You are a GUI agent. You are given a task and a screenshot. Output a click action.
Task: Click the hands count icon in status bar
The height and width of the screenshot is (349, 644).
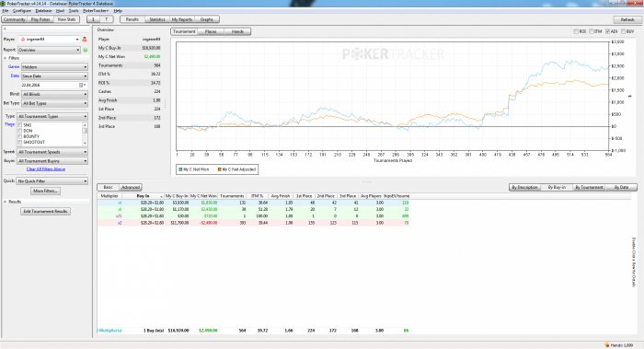pyautogui.click(x=606, y=345)
